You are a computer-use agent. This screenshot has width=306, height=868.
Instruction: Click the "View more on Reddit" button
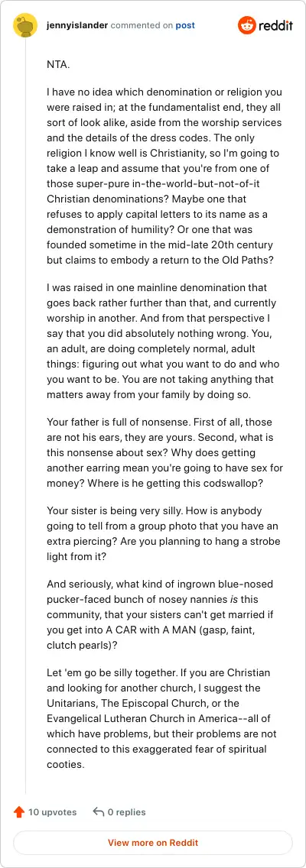153,843
